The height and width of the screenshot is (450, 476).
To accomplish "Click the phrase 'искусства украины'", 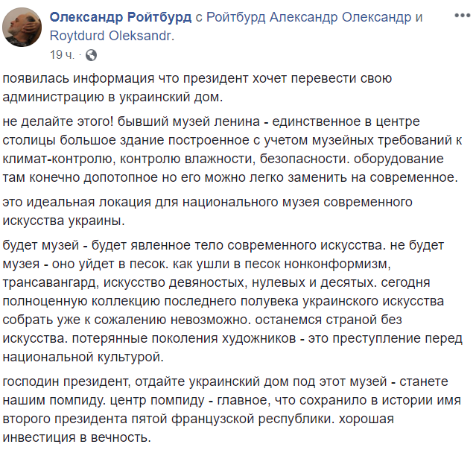I will tap(63, 221).
